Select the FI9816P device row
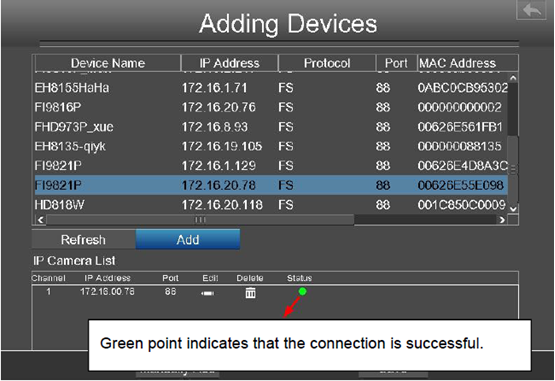The image size is (555, 381). point(271,107)
